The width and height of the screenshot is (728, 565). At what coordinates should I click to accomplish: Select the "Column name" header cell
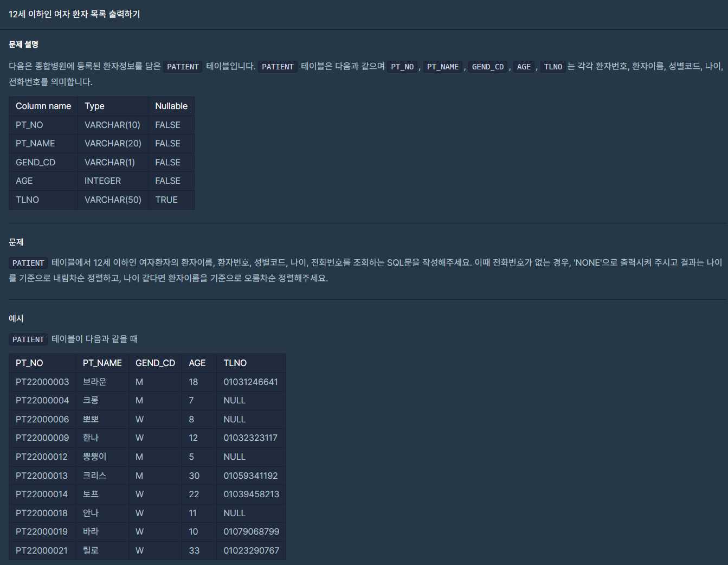point(43,106)
